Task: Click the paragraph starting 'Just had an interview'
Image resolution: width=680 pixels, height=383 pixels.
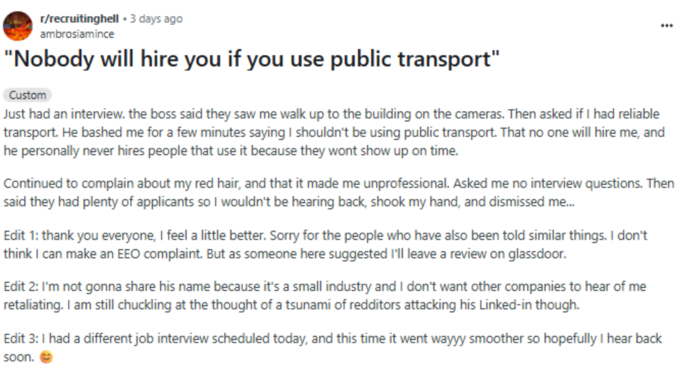Action: pos(334,132)
